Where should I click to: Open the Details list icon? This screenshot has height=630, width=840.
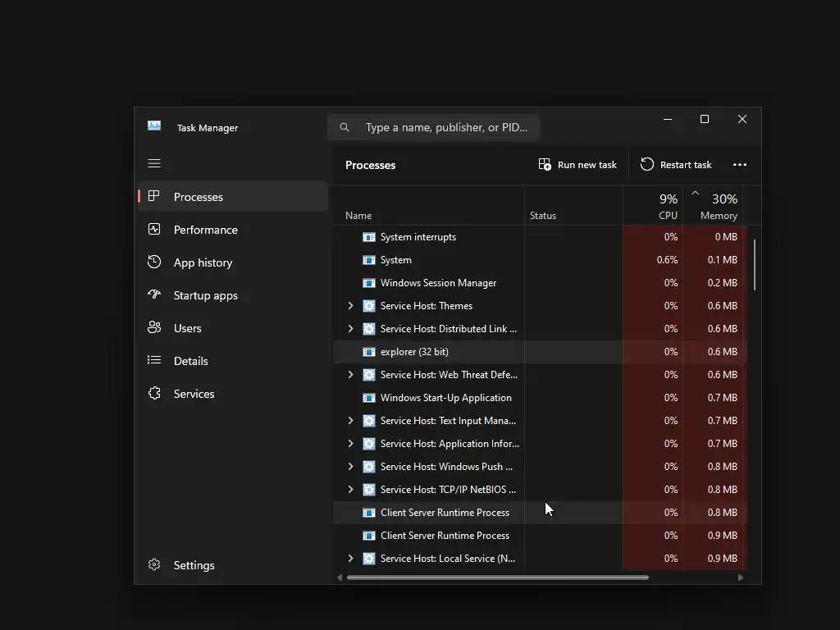153,360
